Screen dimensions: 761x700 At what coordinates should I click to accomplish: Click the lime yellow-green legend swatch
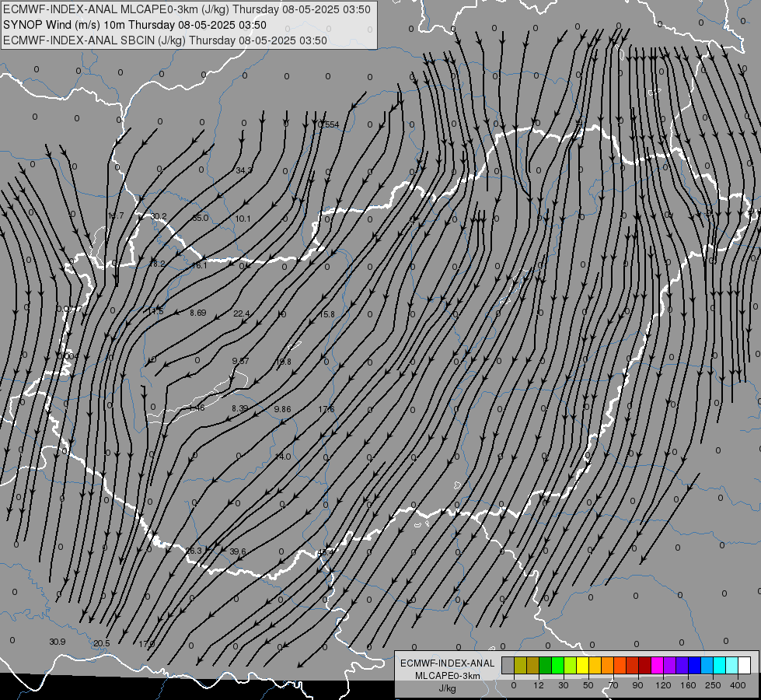point(571,665)
